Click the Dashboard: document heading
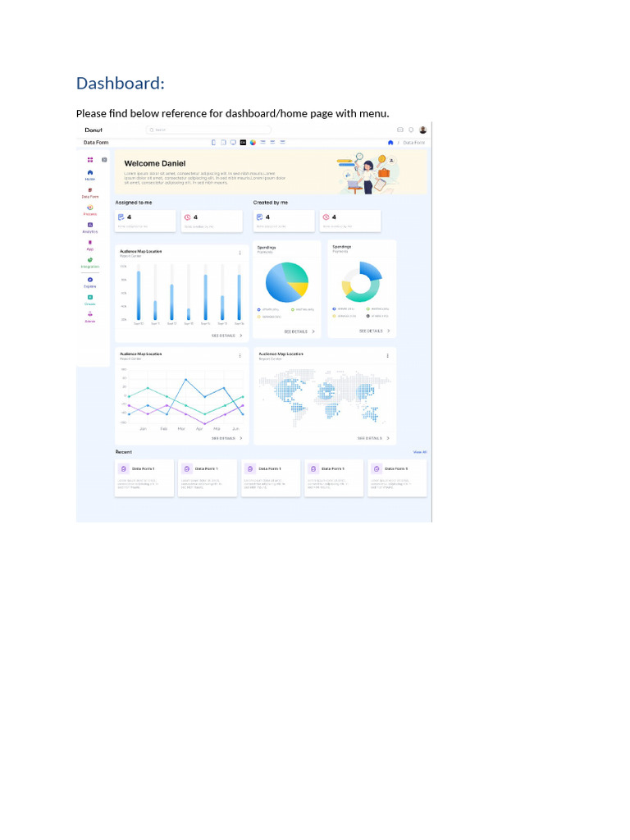The image size is (630, 840). (x=121, y=83)
